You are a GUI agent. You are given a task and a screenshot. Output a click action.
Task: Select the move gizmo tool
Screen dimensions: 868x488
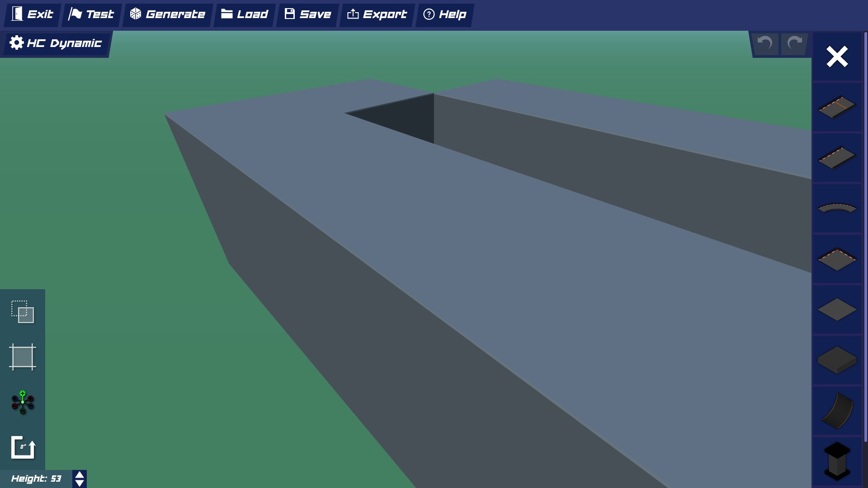pos(22,403)
